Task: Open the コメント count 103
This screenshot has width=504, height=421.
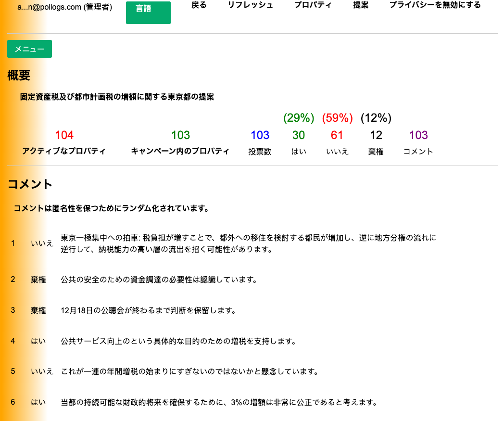Action: pyautogui.click(x=417, y=135)
